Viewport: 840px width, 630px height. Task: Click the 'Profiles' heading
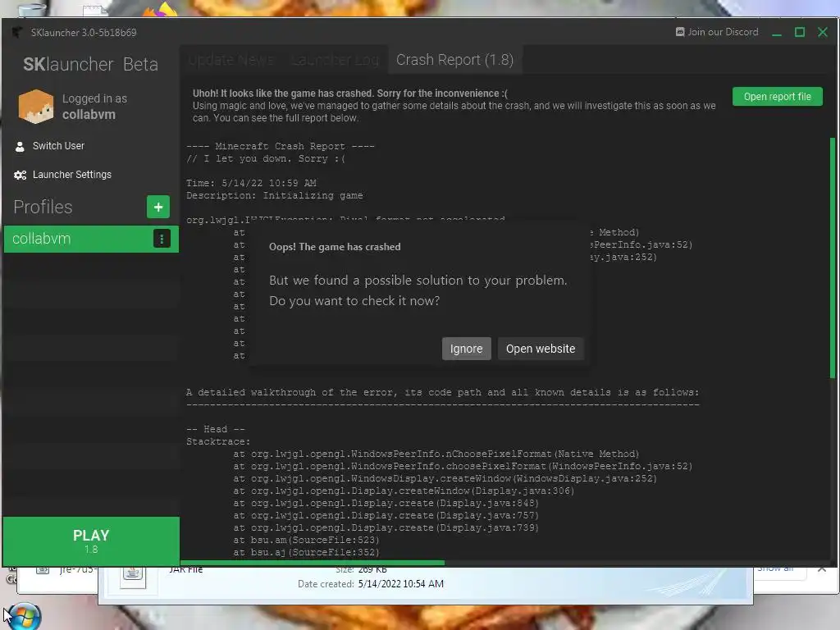[x=43, y=207]
